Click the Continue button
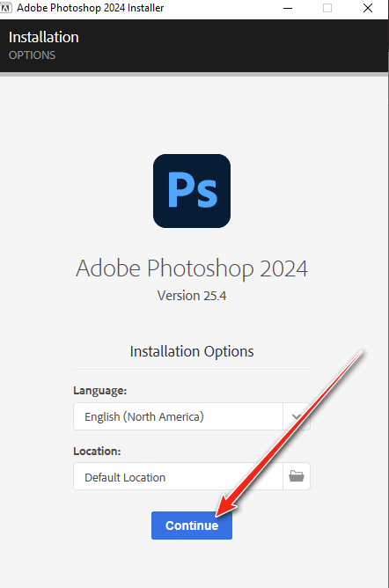Screen dimensions: 389x588 [x=192, y=526]
